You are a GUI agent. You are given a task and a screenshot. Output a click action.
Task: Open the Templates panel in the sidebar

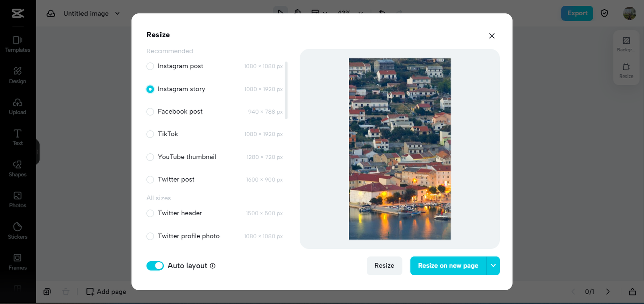17,44
